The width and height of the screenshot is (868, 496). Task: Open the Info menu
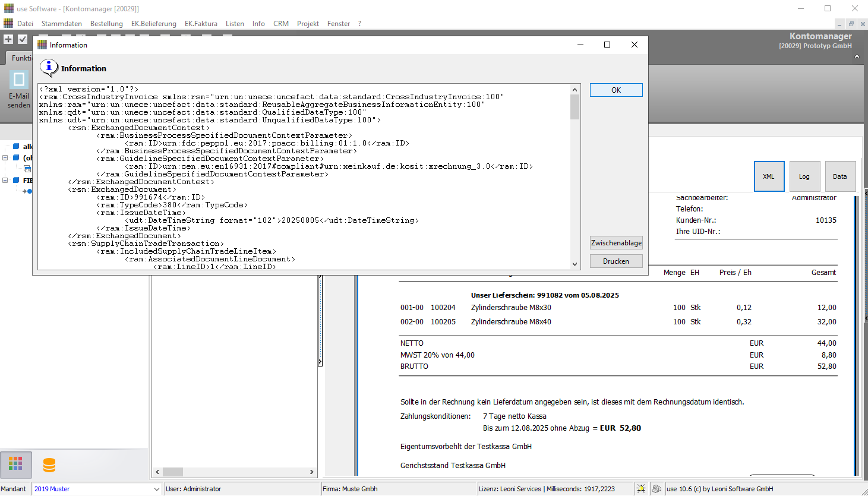coord(258,24)
